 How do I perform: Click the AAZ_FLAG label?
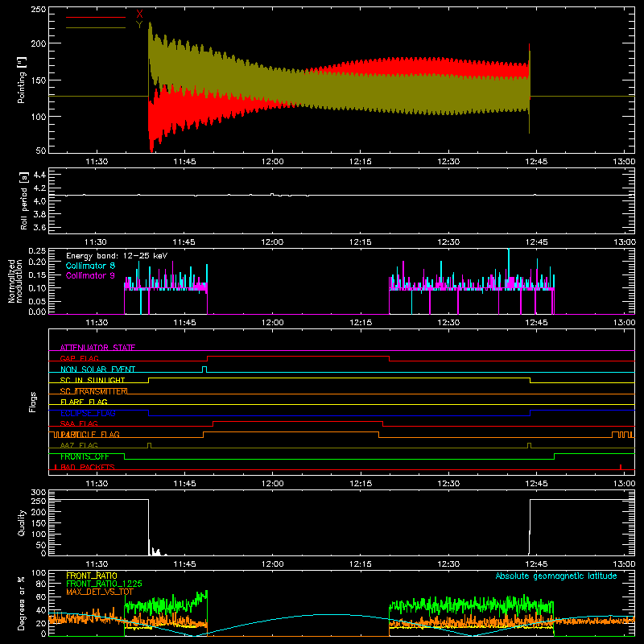79,445
